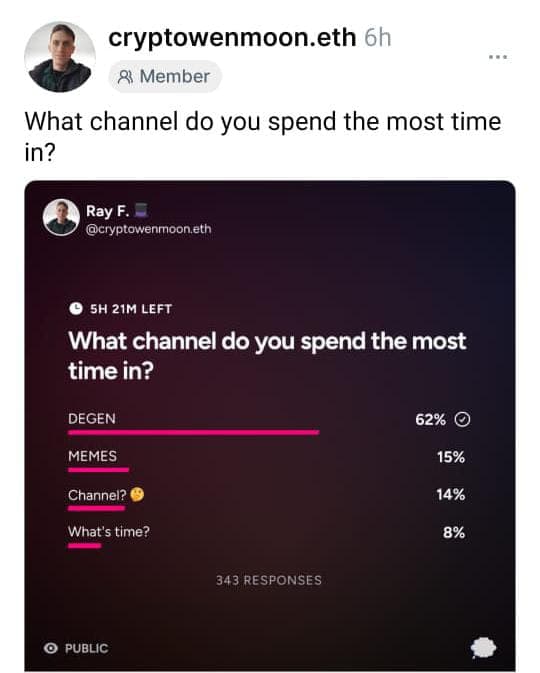
Task: View the 343 RESPONSES details
Action: pos(269,580)
